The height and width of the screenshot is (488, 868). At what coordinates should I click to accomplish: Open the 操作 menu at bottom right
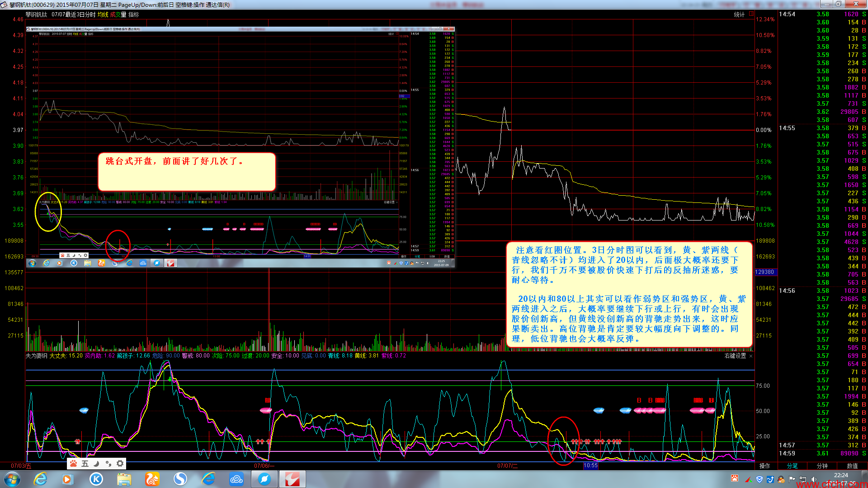(764, 466)
